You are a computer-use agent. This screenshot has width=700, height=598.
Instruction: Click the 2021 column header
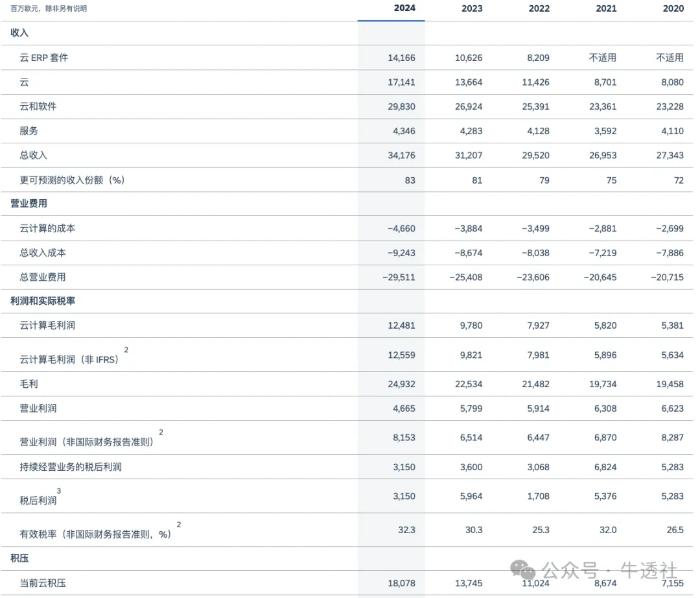[x=606, y=8]
